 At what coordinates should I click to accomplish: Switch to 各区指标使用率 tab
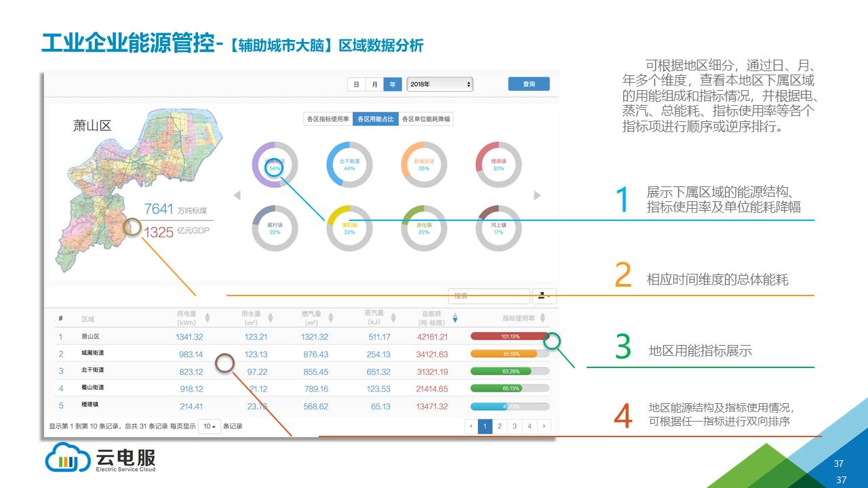[328, 119]
